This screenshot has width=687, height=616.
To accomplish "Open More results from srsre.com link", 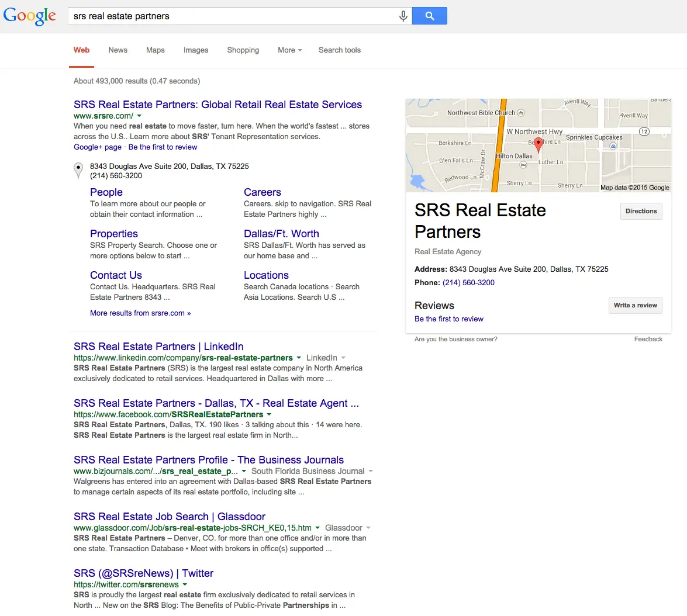I will pos(140,313).
